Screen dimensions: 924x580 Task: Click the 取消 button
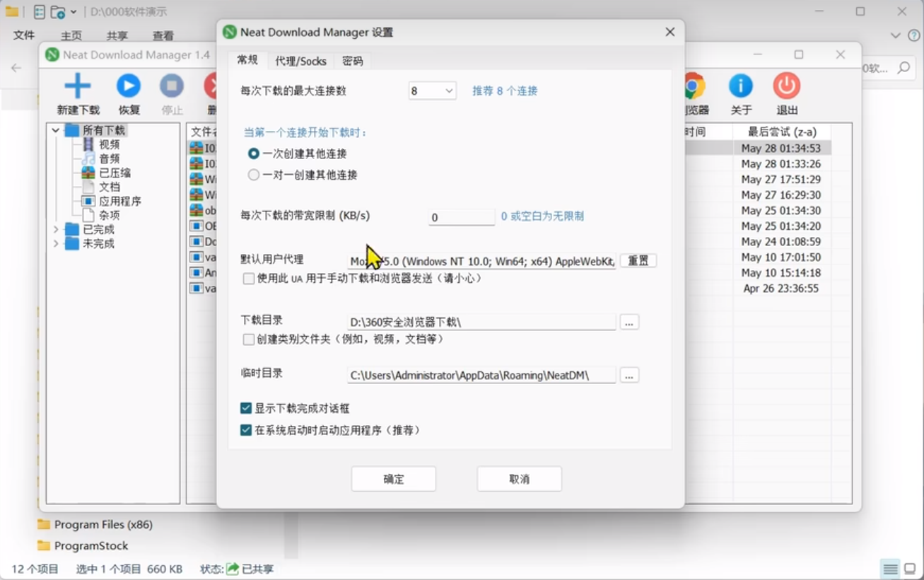[520, 479]
